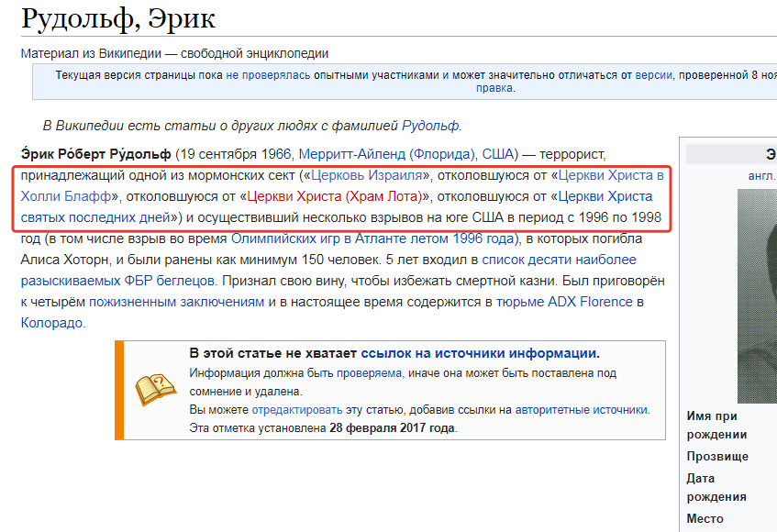777x532 pixels.
Task: Open the «не проверялась» link
Action: point(268,75)
